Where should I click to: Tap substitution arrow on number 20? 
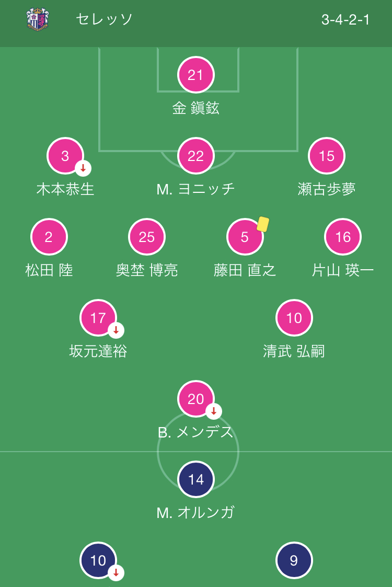coord(214,411)
